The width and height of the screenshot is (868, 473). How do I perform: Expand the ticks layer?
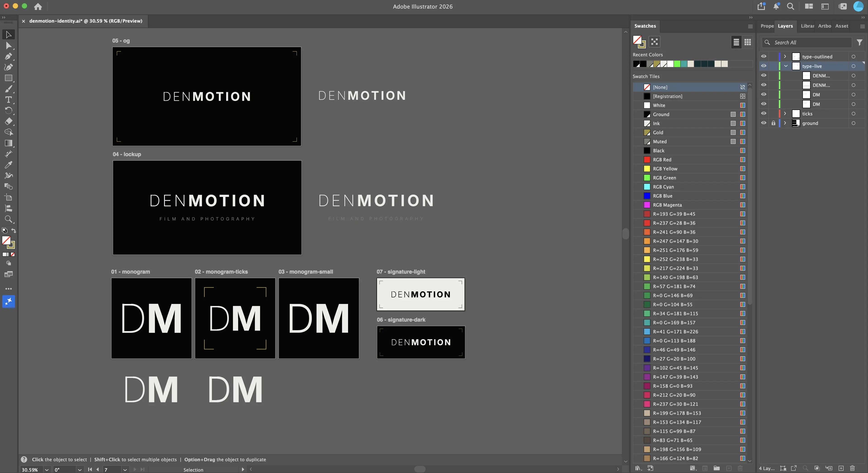pos(785,114)
